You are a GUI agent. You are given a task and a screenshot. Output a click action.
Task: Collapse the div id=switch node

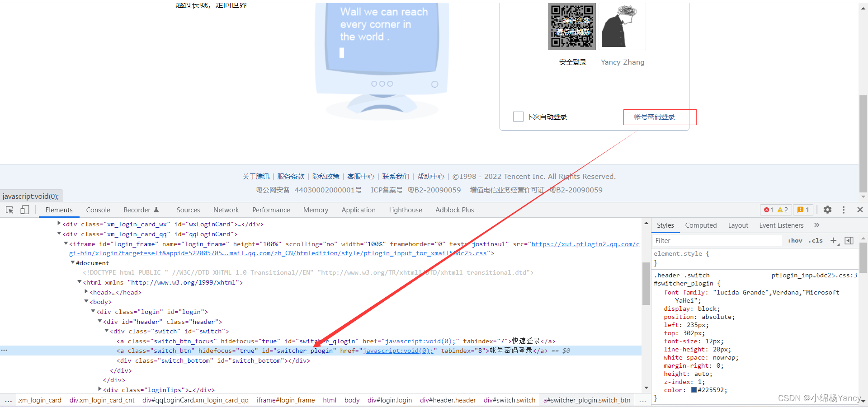(x=106, y=331)
